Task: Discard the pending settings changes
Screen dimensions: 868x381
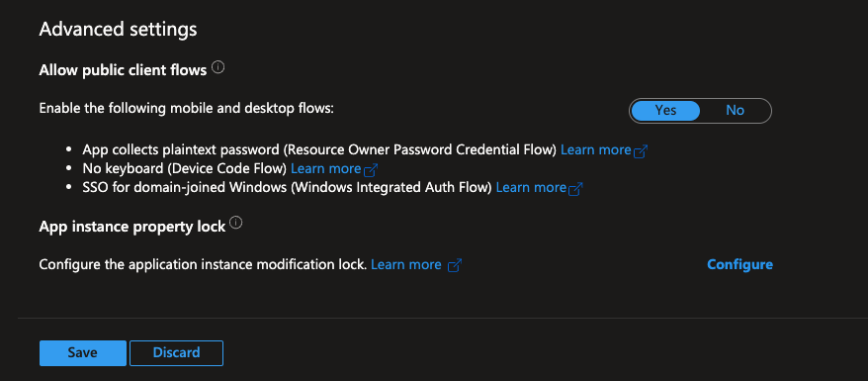Action: 176,352
